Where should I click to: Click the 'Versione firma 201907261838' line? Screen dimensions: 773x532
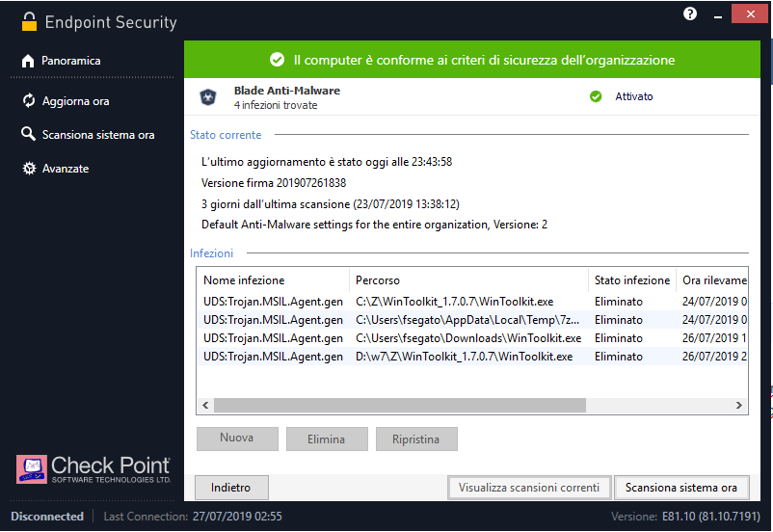click(274, 183)
